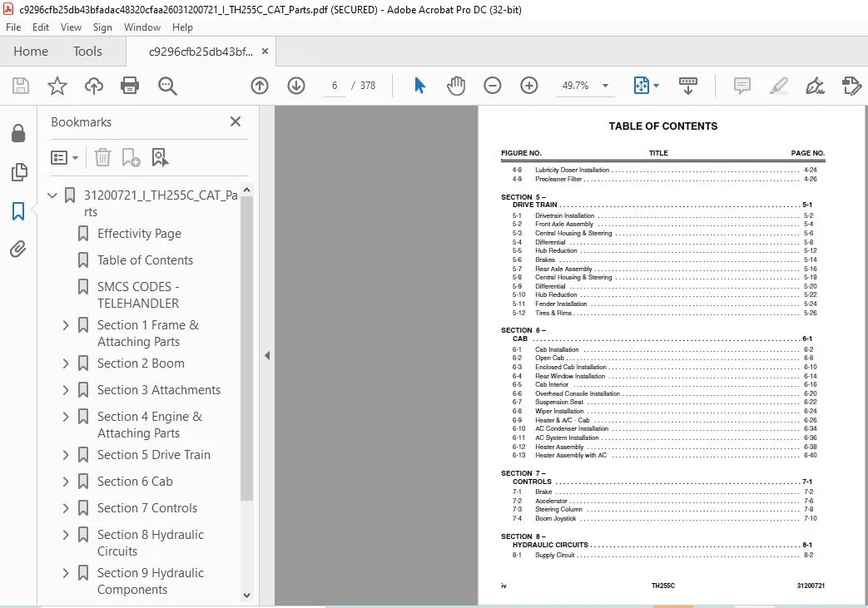The width and height of the screenshot is (868, 608).
Task: Delete the selected bookmark with the trash icon
Action: (102, 158)
